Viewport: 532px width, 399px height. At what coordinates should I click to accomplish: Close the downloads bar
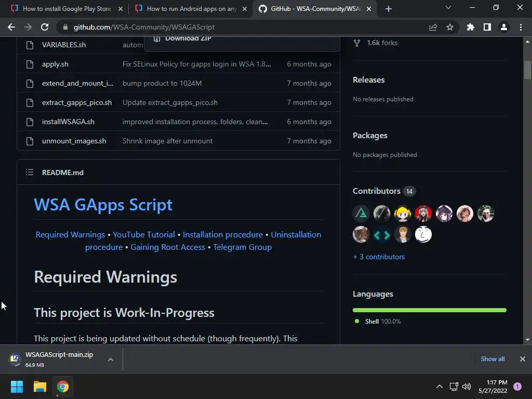pos(523,359)
